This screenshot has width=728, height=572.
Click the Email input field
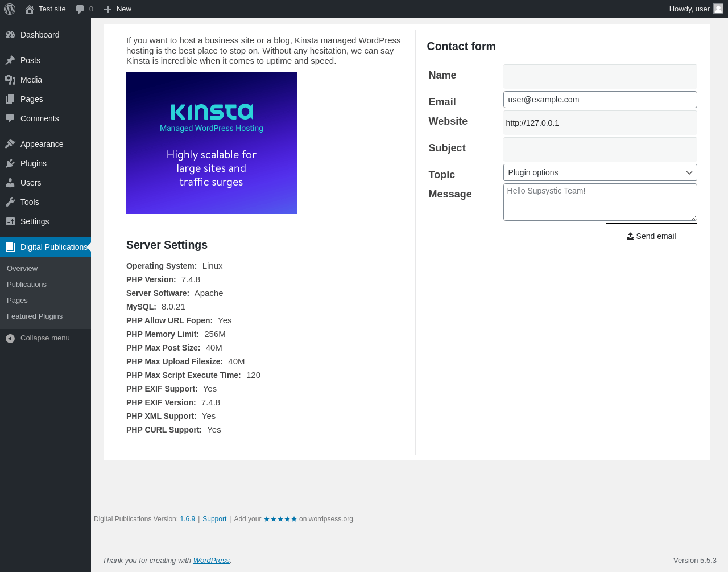pyautogui.click(x=600, y=100)
